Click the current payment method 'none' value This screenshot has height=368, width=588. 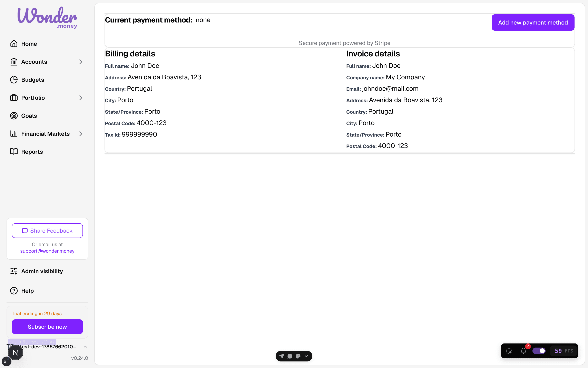pos(203,20)
